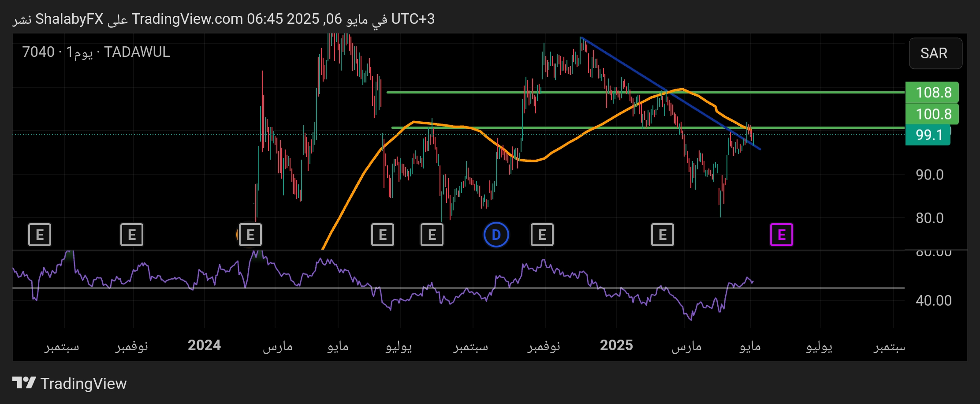Click the 90.0 price axis value
Image resolution: width=980 pixels, height=404 pixels.
point(930,175)
